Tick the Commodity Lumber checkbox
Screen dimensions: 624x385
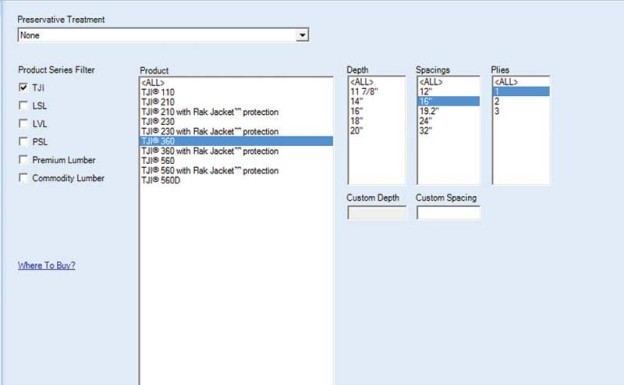click(x=23, y=178)
